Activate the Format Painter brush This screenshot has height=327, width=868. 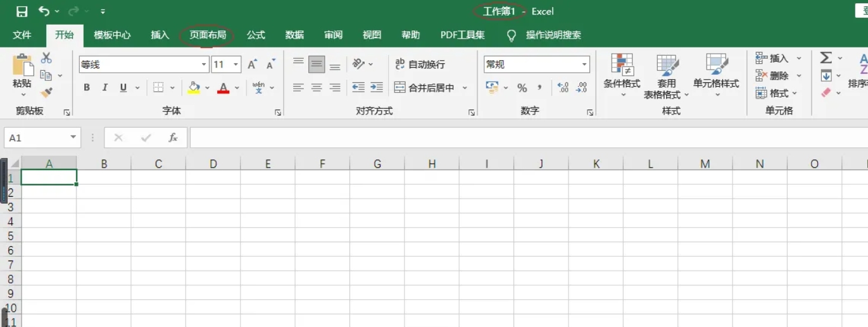pos(46,92)
